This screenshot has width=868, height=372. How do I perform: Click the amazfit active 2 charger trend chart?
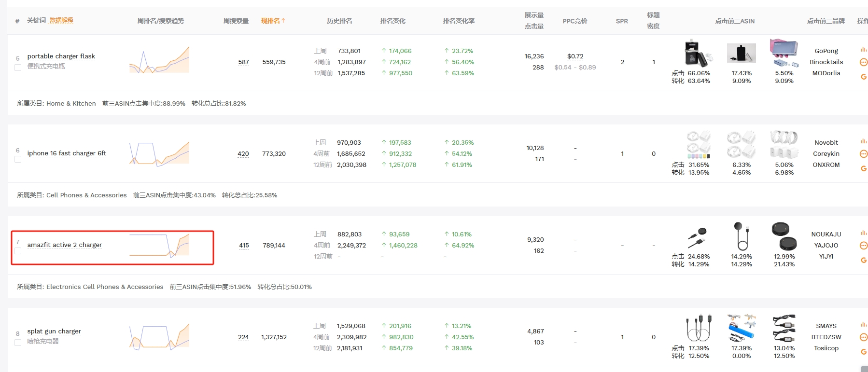click(x=159, y=245)
